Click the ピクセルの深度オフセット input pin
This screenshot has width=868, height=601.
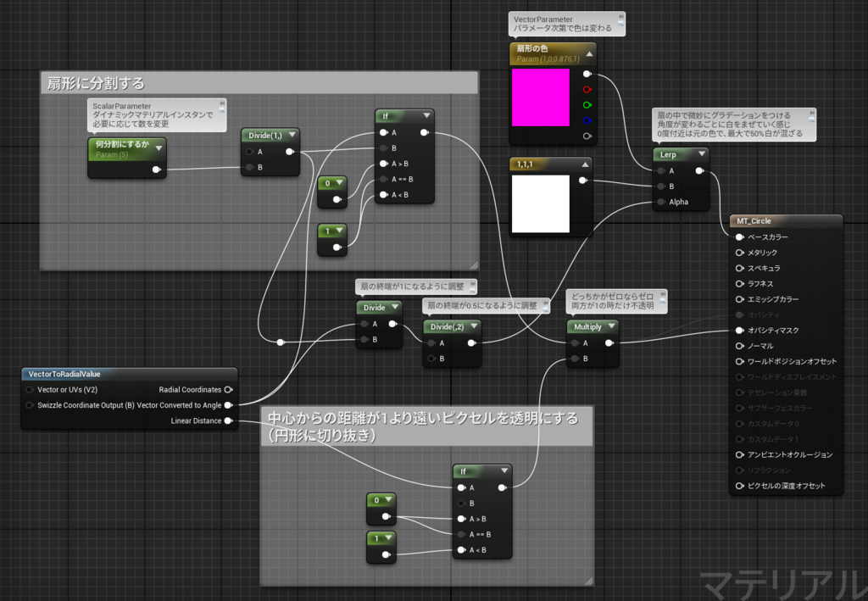pos(739,486)
